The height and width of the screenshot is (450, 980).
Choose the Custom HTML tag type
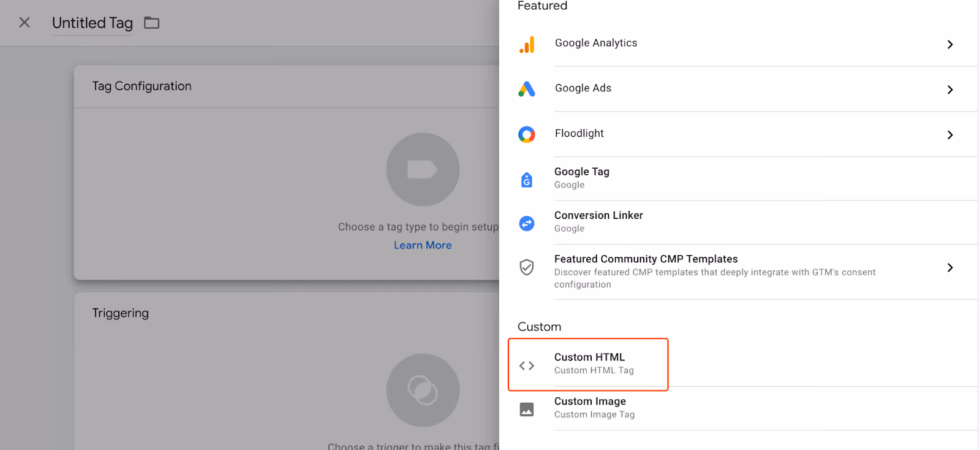tap(739, 364)
